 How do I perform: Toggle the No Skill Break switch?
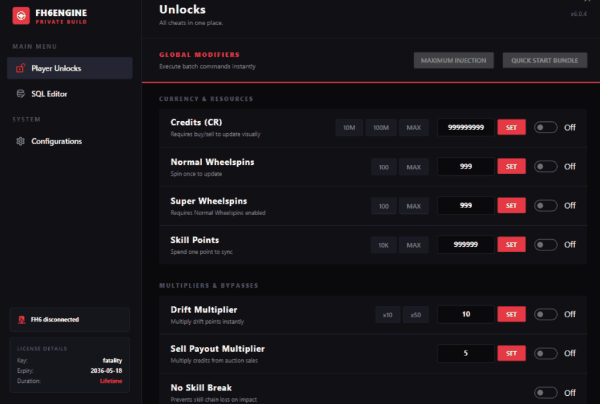546,393
